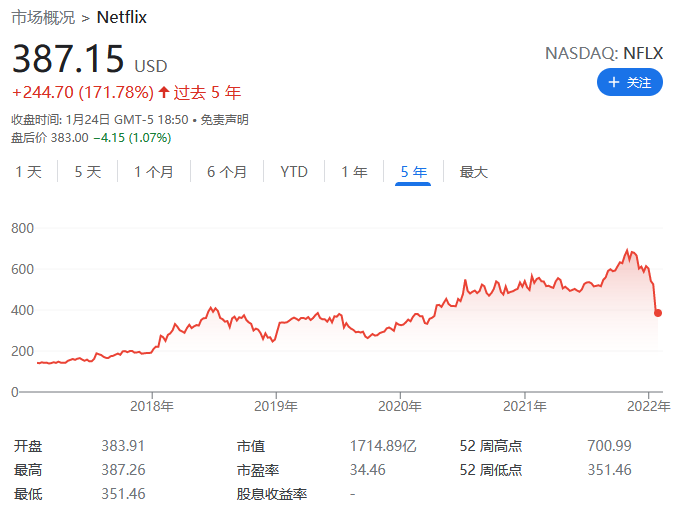Click the 最高 value 387.26

tap(123, 470)
